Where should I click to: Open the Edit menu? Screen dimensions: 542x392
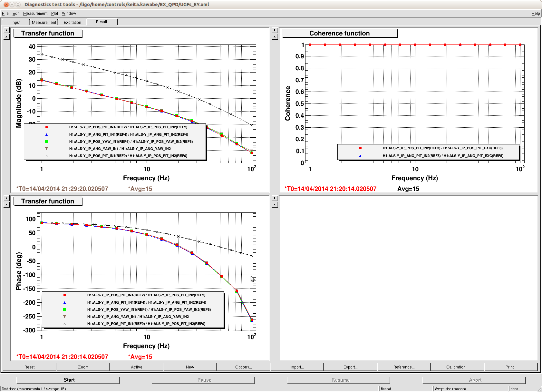pos(16,14)
